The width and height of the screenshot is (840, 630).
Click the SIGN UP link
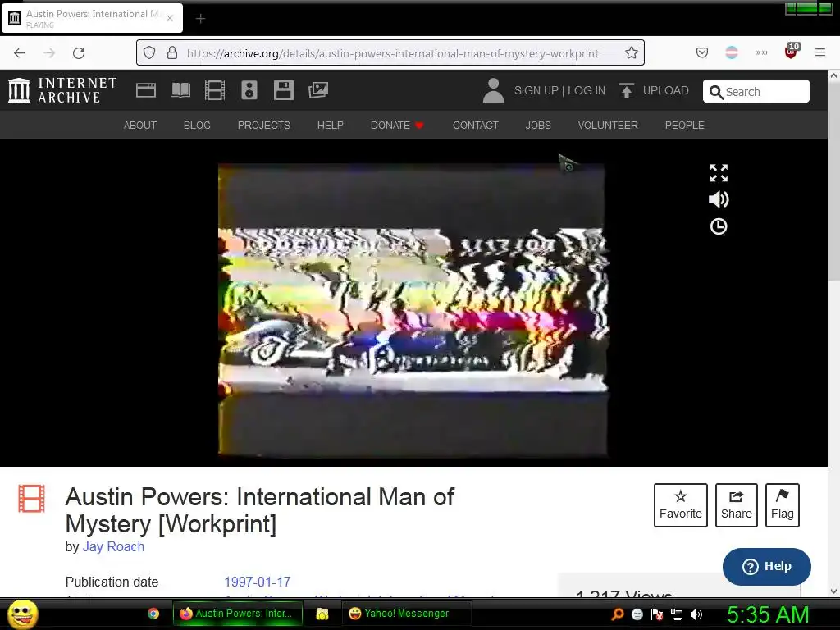(536, 90)
